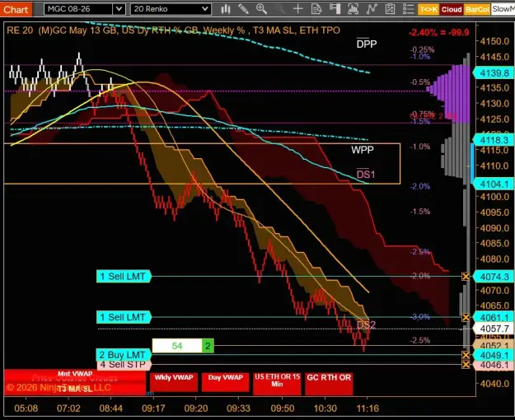Click the Wkly VWAP status button

174,381
